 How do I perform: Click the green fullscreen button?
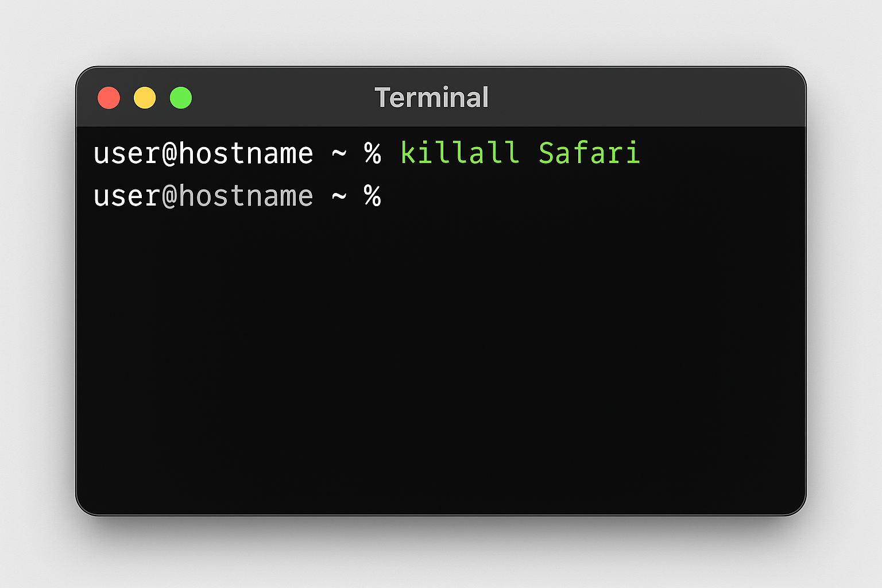coord(181,98)
